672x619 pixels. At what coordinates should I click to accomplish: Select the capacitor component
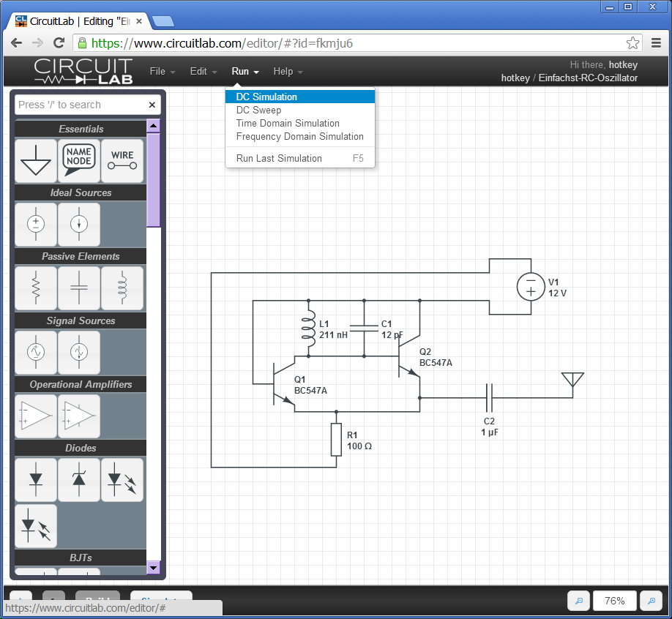(79, 288)
